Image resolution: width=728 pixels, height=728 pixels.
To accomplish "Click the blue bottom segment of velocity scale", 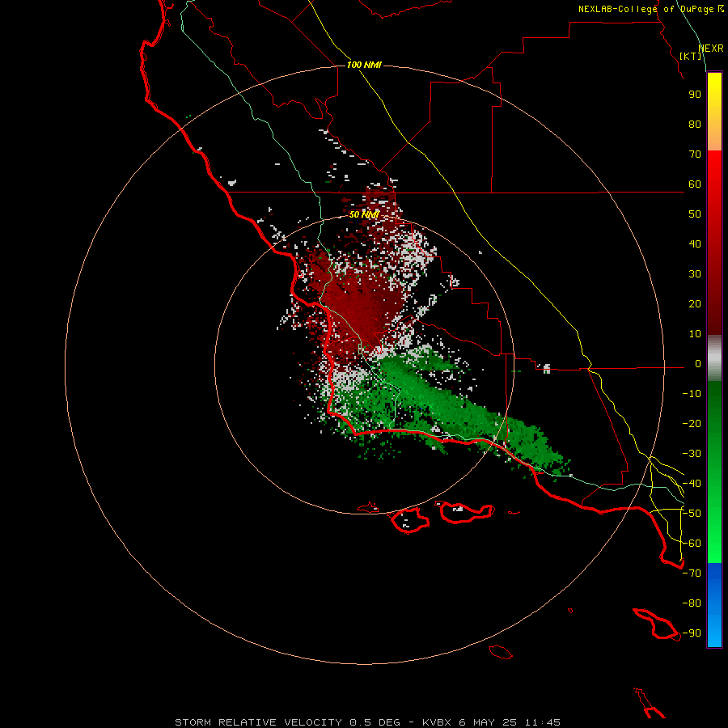I will pos(714,605).
